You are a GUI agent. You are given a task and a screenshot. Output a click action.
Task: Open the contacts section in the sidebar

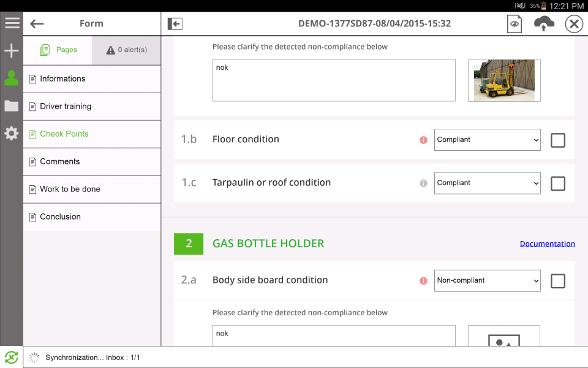point(11,78)
